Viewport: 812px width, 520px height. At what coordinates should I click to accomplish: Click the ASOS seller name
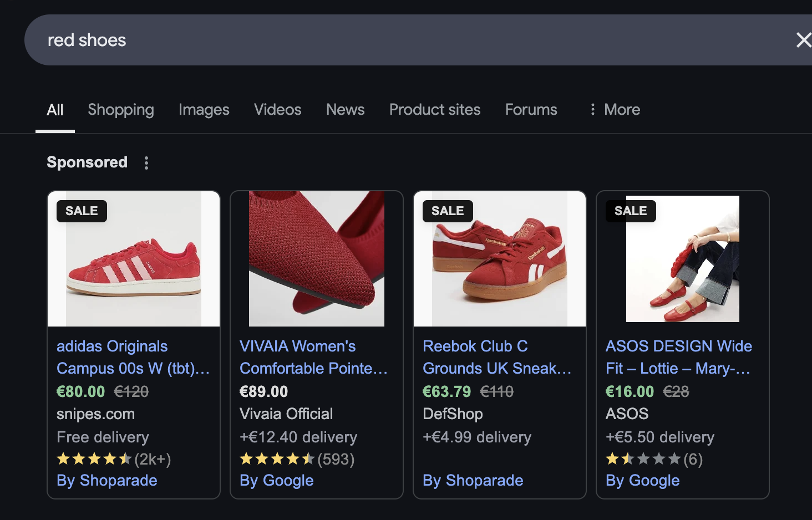point(627,414)
